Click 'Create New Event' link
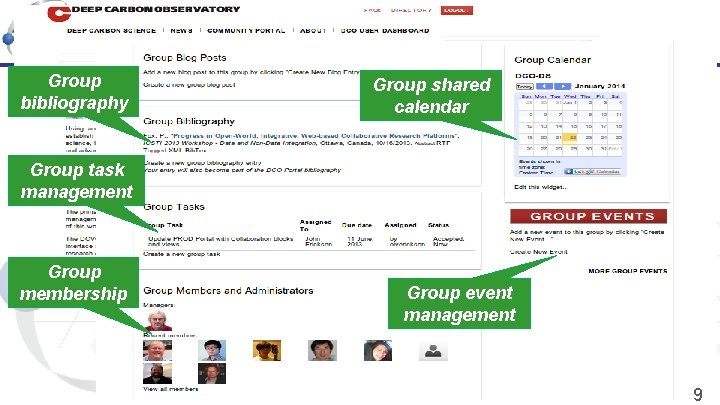Screen dimensions: 720x405 [x=539, y=252]
